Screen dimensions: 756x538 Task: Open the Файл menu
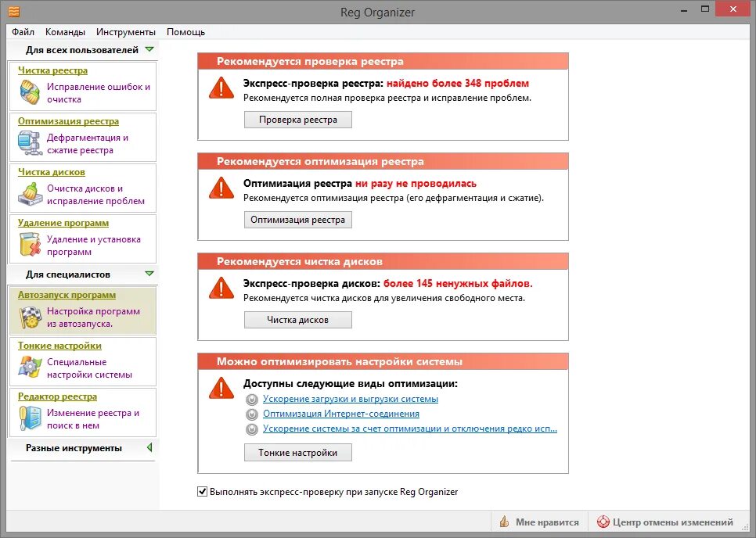pos(23,32)
